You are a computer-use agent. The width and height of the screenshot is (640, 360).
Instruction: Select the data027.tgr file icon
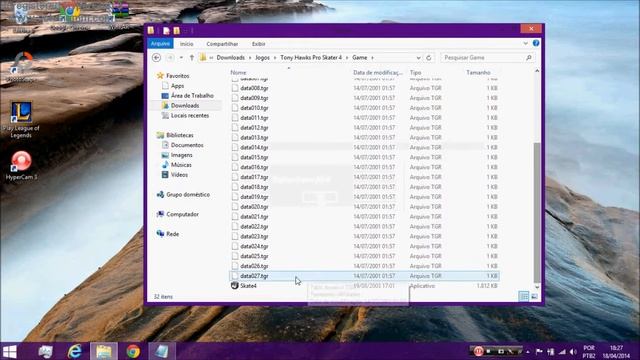(x=235, y=276)
